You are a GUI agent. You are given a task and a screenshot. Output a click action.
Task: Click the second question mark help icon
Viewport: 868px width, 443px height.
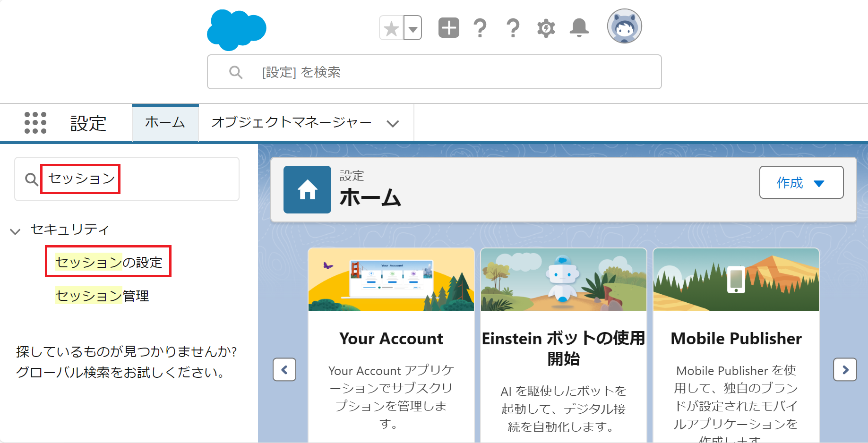point(513,28)
